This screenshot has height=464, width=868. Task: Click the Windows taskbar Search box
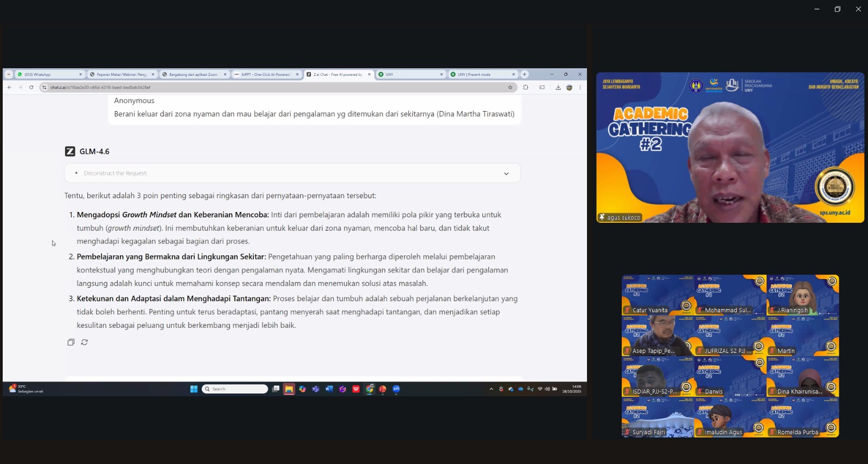[x=235, y=389]
